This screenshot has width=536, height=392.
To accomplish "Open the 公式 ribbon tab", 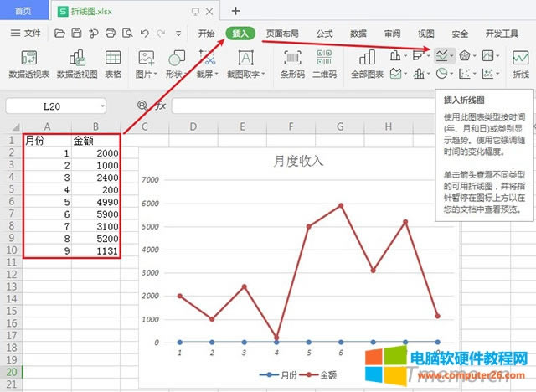I will point(324,34).
